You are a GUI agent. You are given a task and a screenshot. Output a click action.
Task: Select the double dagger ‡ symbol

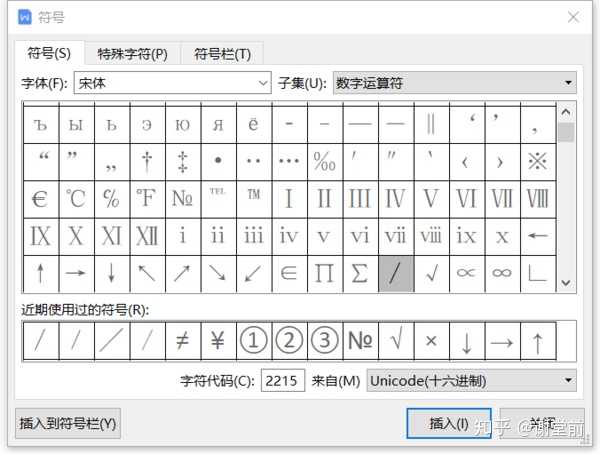coord(183,162)
